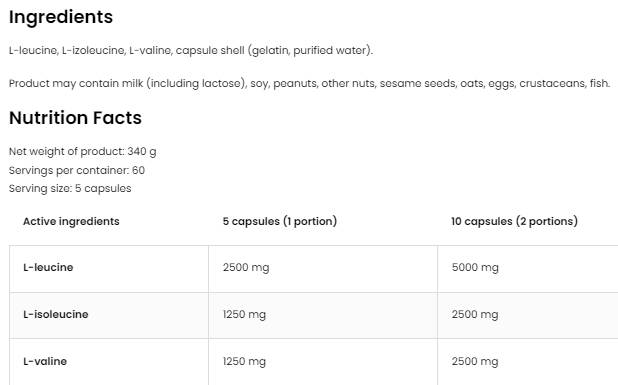The image size is (618, 385).
Task: Click the allergen warning about milk
Action: pos(309,84)
